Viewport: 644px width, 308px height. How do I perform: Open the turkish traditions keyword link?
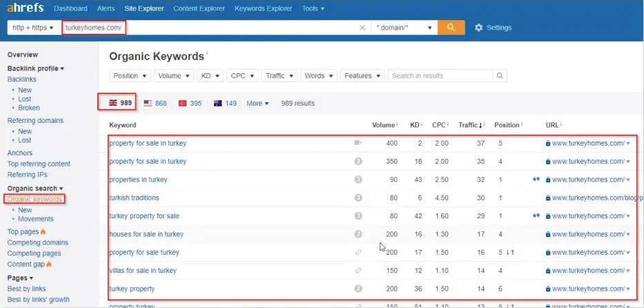[x=134, y=198]
